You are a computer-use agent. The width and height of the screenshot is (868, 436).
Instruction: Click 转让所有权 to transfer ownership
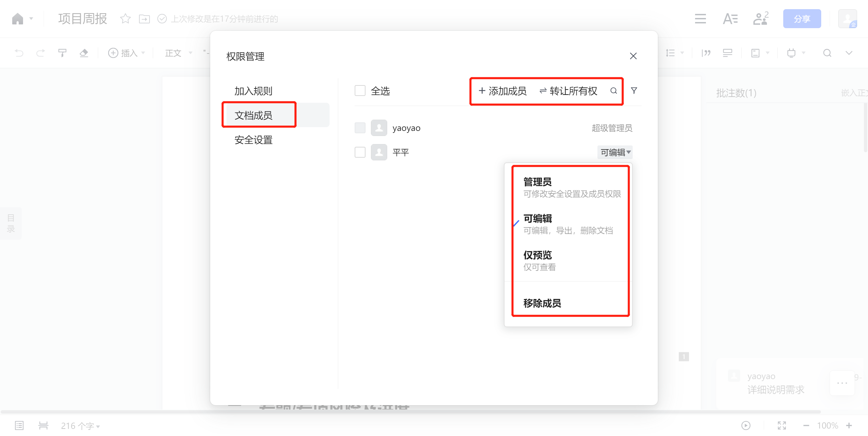[x=568, y=91]
